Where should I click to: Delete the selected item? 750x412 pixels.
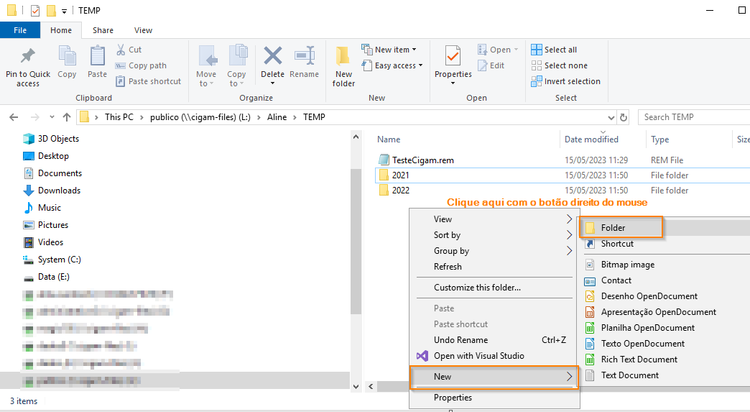(x=273, y=66)
